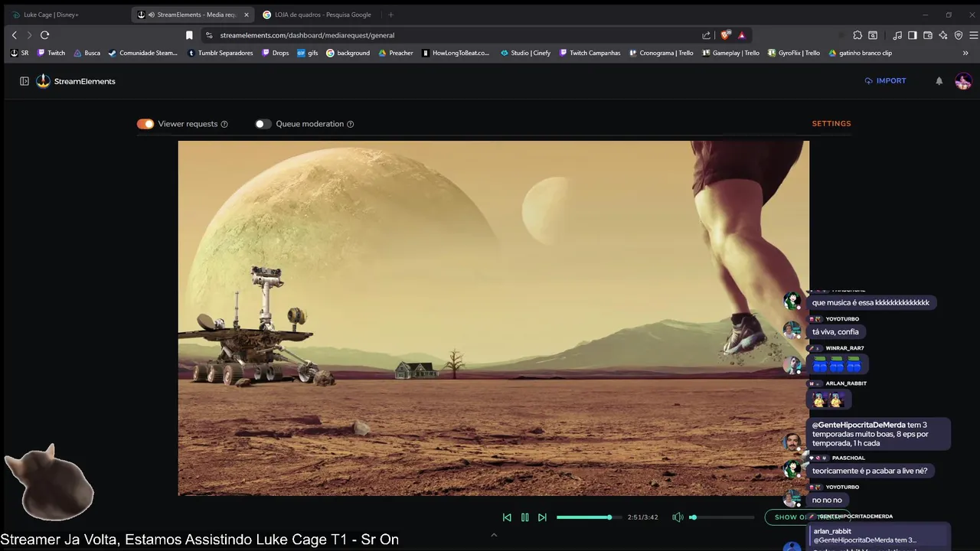Image resolution: width=980 pixels, height=551 pixels.
Task: Click chat message 'que musica é essa'
Action: point(871,302)
